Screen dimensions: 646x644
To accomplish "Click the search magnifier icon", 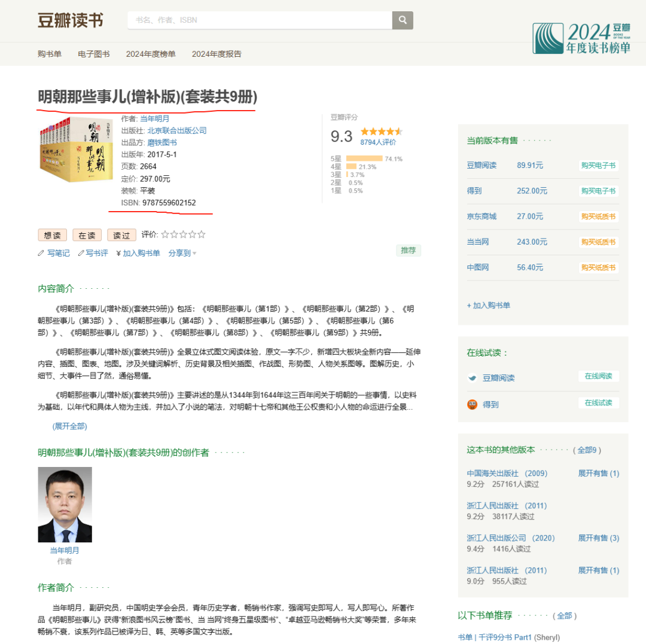I will click(x=402, y=20).
